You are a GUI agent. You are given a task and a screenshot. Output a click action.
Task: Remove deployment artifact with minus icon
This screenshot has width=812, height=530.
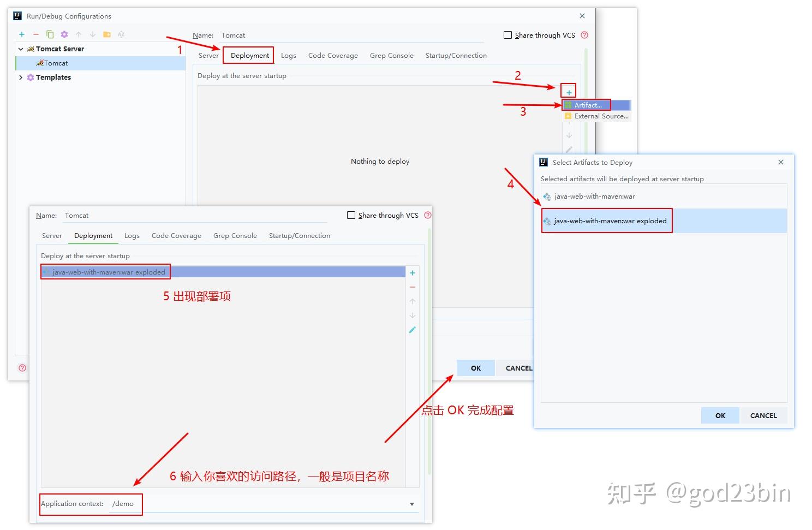(413, 287)
